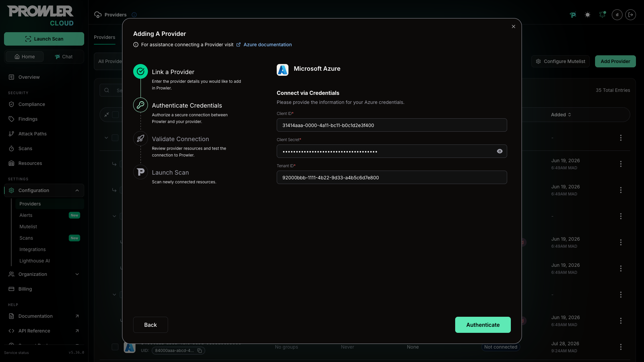Toggle the light/dark theme icon
Image resolution: width=644 pixels, height=362 pixels.
coord(588,15)
